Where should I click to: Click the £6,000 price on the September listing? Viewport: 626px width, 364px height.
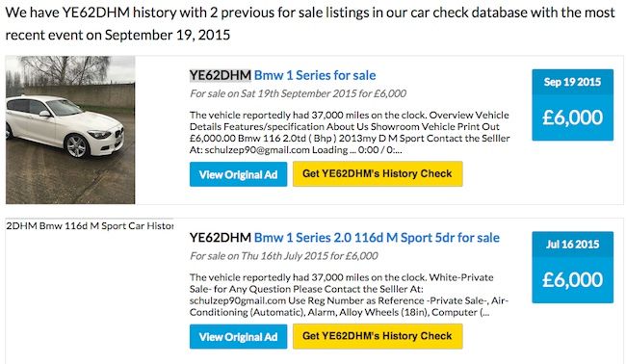click(x=572, y=117)
